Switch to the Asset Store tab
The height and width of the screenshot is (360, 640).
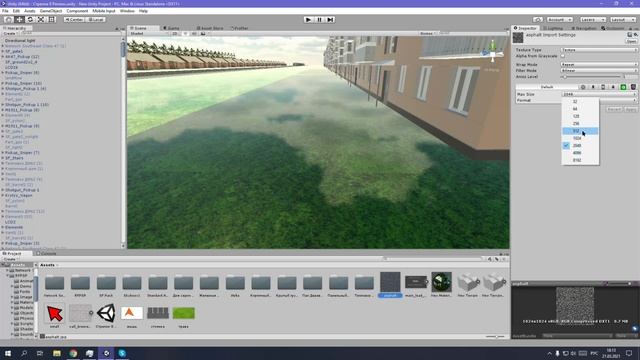click(x=210, y=28)
